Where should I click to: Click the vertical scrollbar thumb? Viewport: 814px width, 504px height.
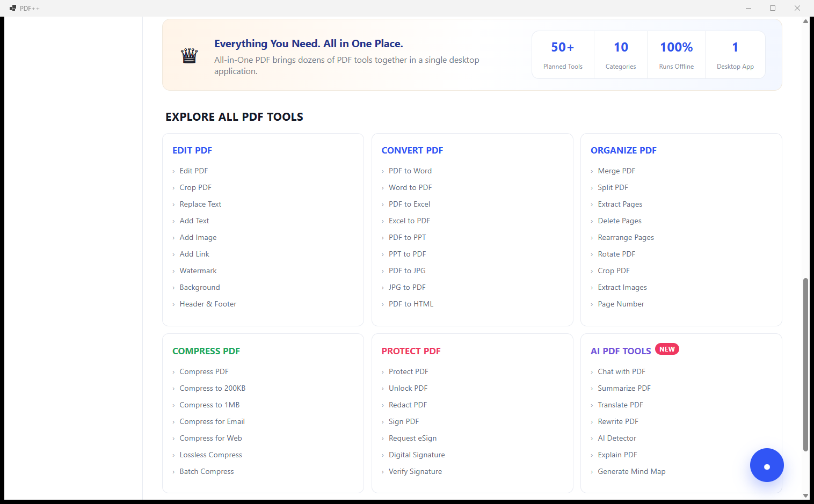pos(805,364)
